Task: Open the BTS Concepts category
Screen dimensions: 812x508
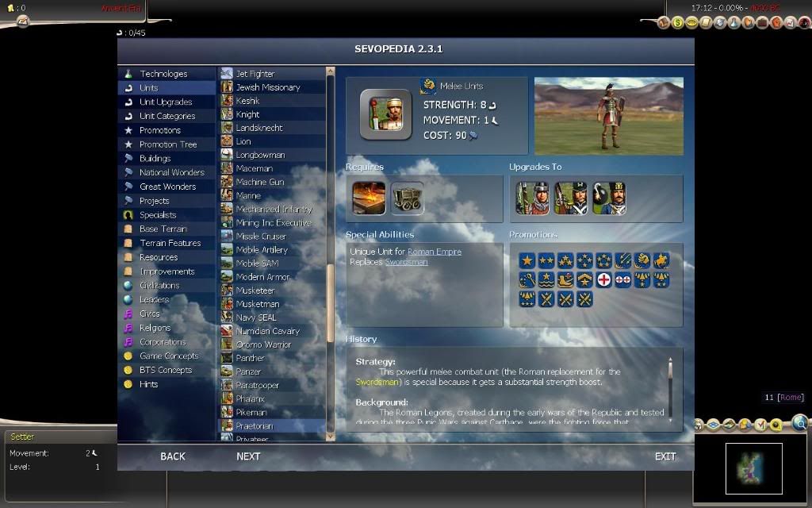Action: [167, 370]
